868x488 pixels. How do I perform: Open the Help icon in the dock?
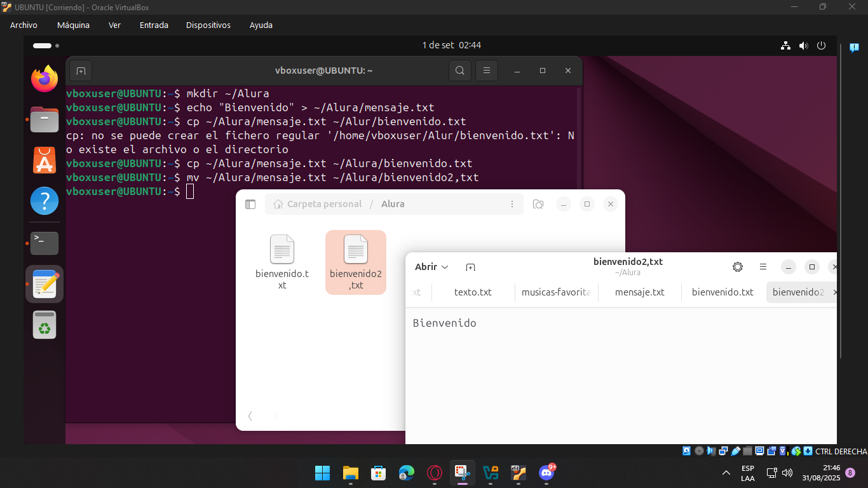click(x=44, y=201)
